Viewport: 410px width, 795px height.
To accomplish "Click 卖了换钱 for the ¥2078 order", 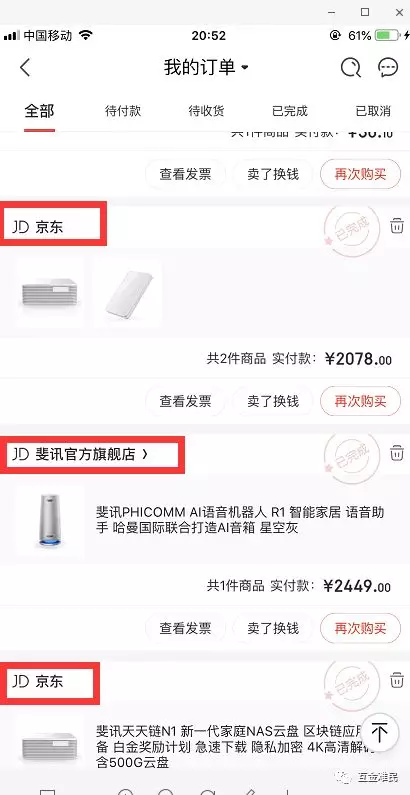I will point(273,402).
